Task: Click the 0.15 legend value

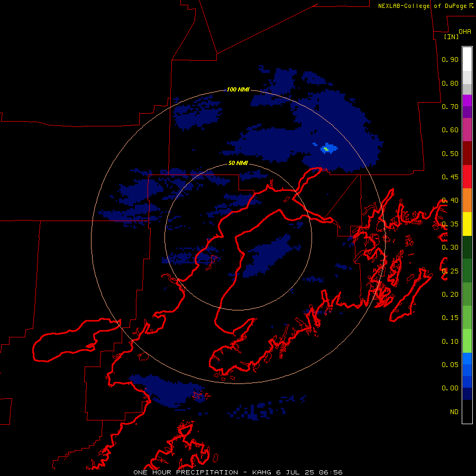Action: (x=450, y=317)
